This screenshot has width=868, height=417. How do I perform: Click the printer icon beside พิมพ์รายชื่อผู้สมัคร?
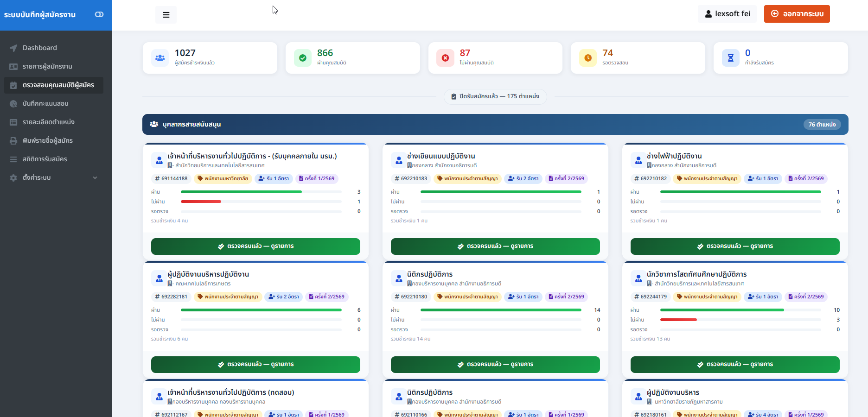13,140
